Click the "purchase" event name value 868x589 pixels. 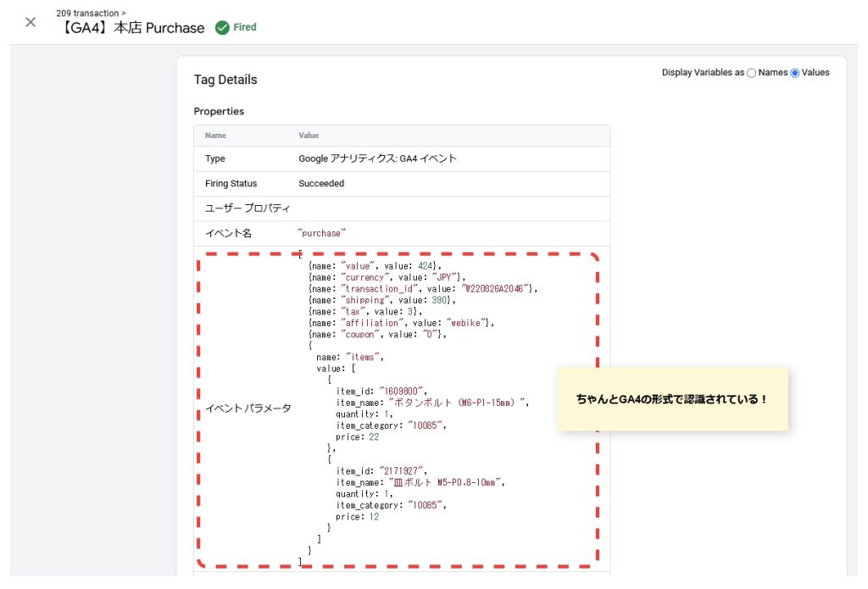pos(322,233)
